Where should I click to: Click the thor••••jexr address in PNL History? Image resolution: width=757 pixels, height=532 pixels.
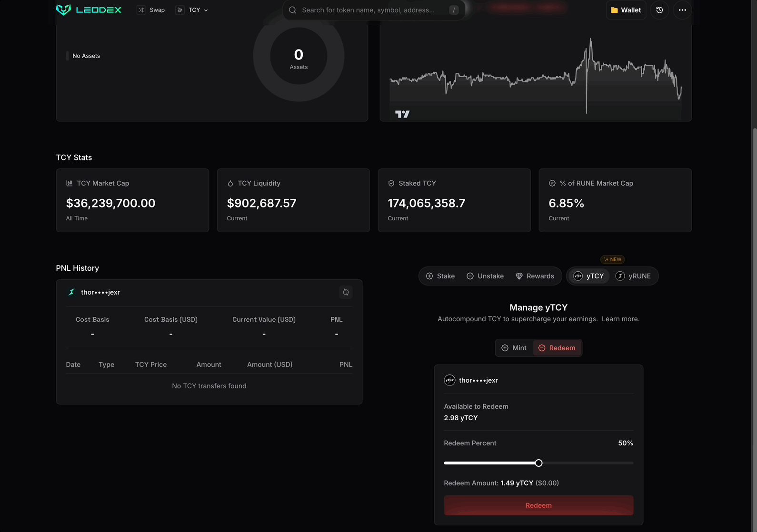tap(100, 292)
